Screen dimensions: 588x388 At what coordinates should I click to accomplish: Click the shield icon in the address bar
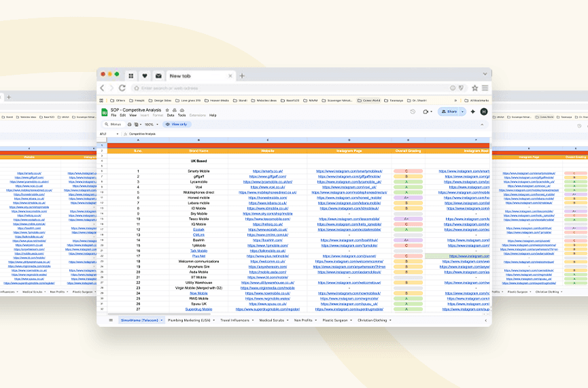pyautogui.click(x=461, y=88)
